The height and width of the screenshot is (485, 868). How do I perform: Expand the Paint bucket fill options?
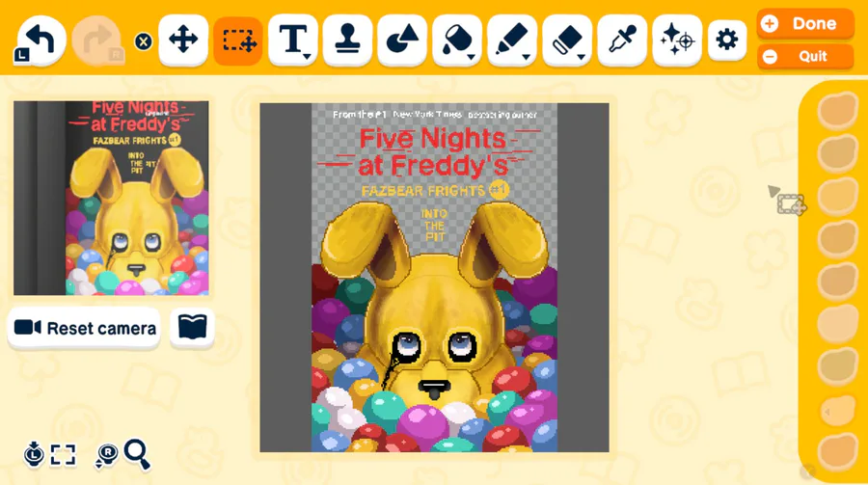457,40
